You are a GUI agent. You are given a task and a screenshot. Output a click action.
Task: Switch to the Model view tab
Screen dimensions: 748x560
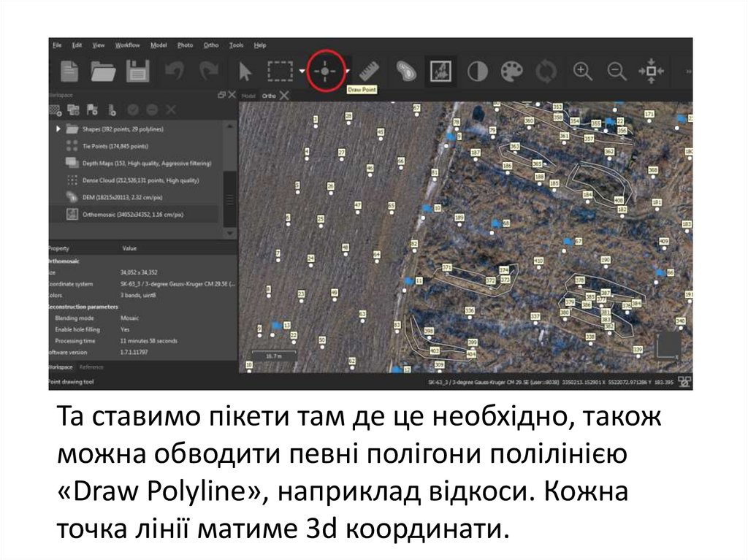point(248,96)
